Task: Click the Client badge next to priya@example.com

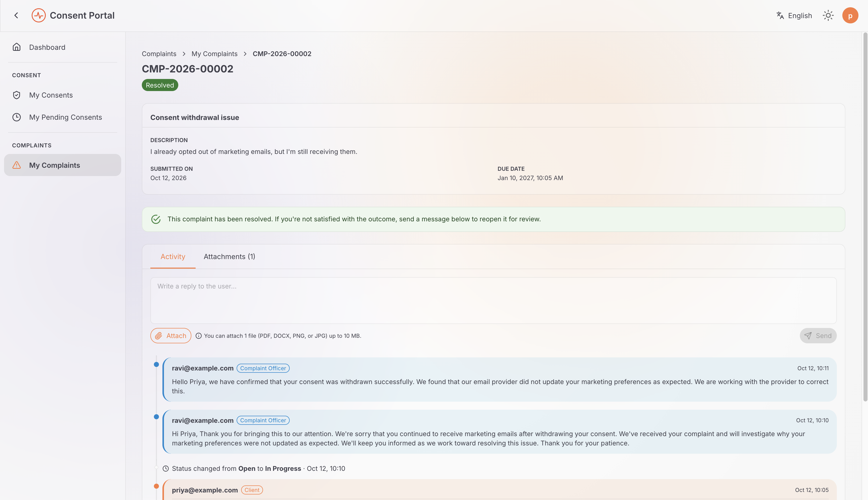Action: (x=252, y=490)
